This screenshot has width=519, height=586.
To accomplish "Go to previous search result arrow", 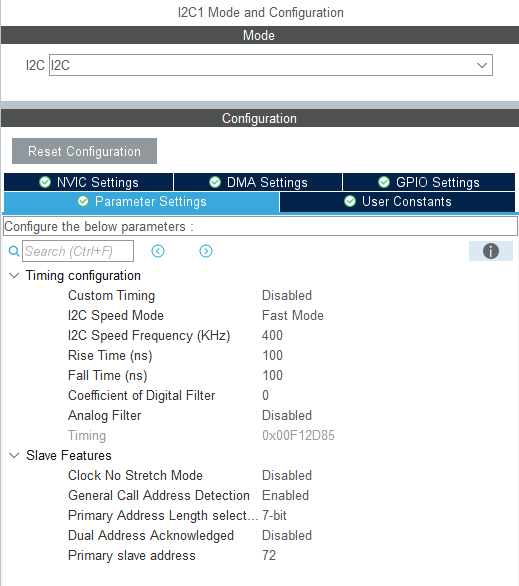I will coord(158,251).
